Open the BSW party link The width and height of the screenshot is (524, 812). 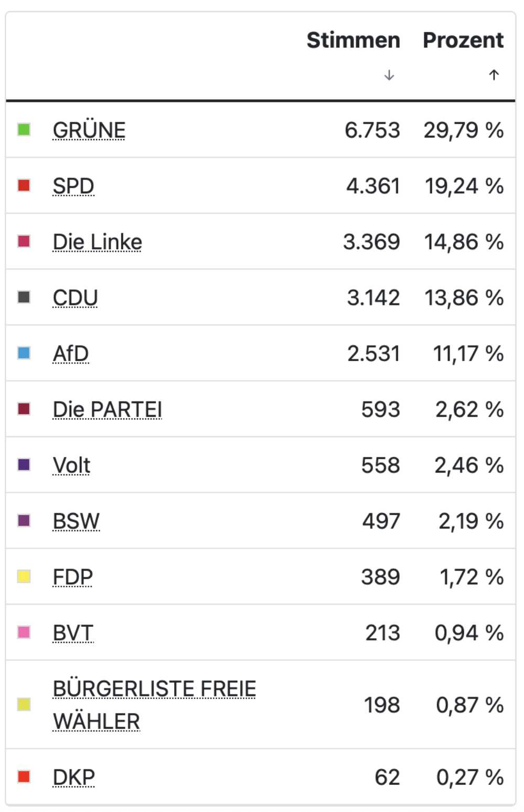[x=77, y=521]
